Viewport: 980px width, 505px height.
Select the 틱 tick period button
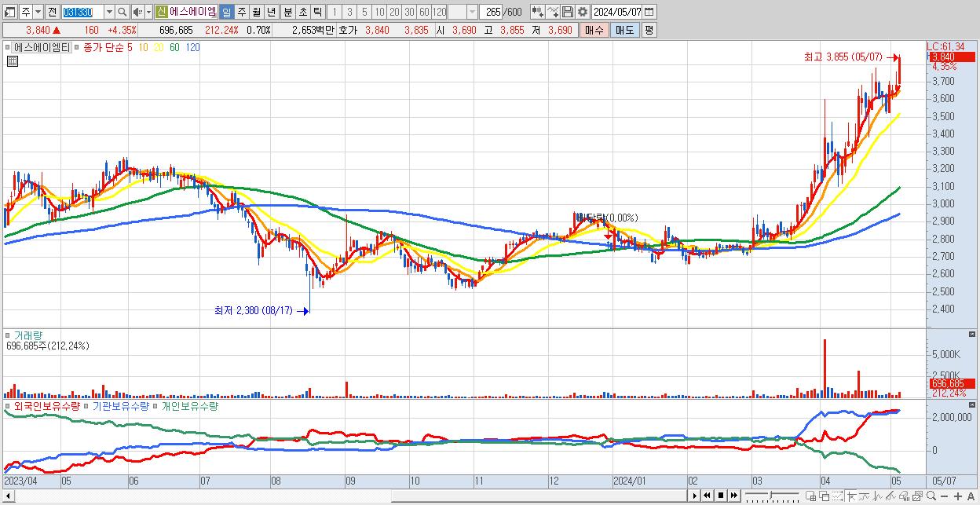tap(317, 12)
